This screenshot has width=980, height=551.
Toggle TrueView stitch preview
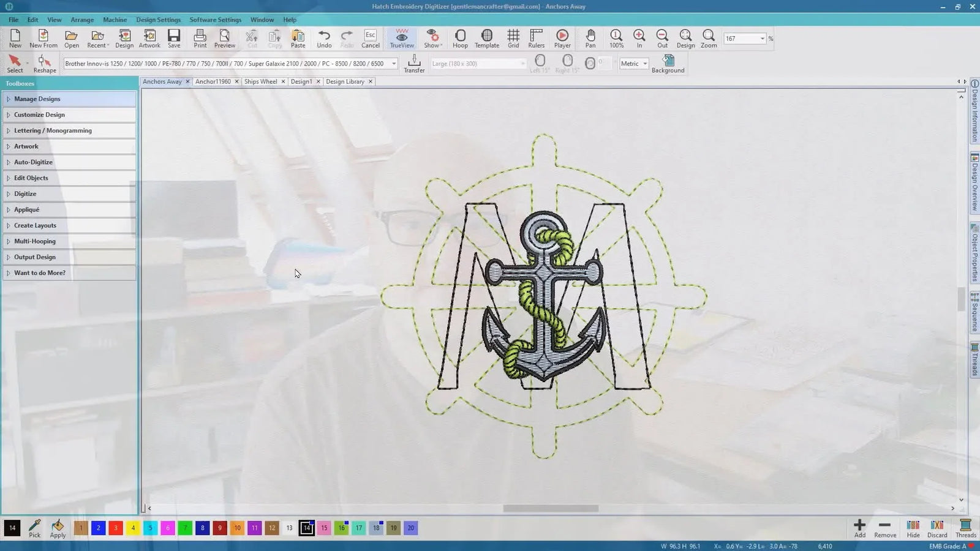click(x=401, y=39)
